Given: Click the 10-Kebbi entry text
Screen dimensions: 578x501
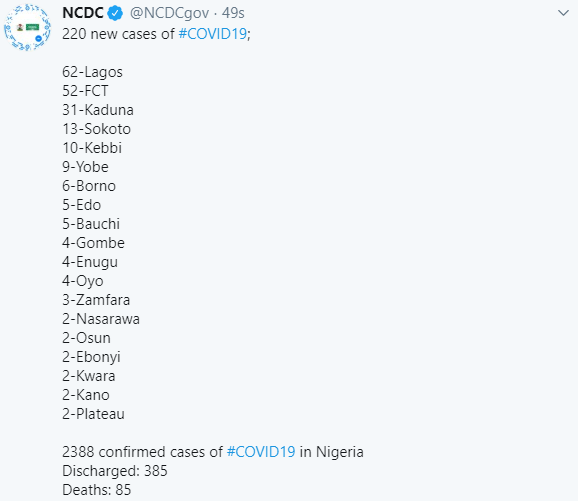Looking at the screenshot, I should coord(92,148).
